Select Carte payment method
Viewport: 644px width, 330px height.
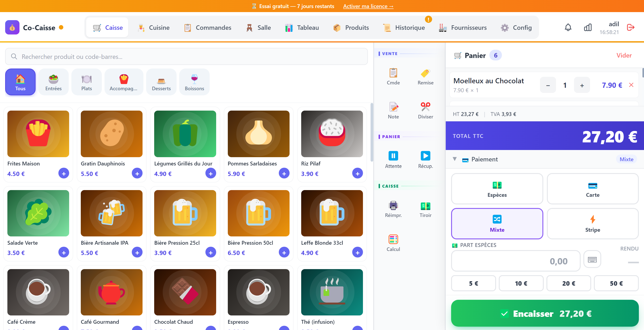pos(592,189)
